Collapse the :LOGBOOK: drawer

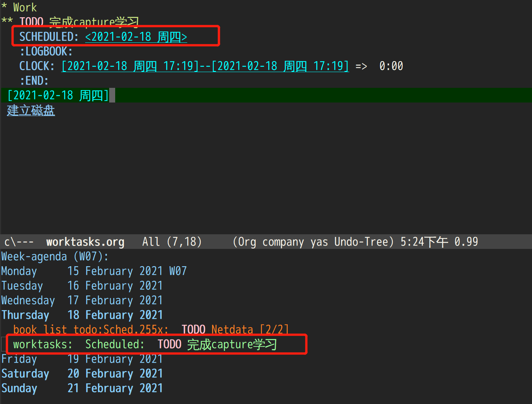46,51
